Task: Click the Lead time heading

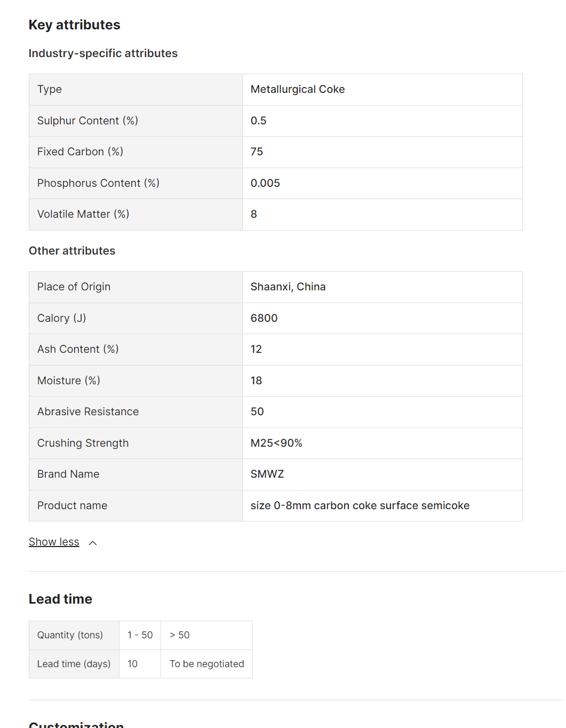Action: pyautogui.click(x=60, y=599)
